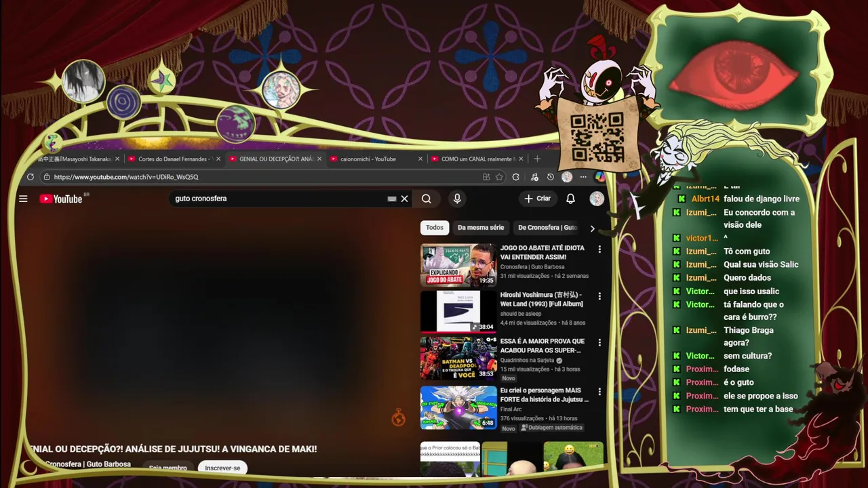Open the YouTube account avatar menu
This screenshot has height=488, width=868.
tap(597, 199)
